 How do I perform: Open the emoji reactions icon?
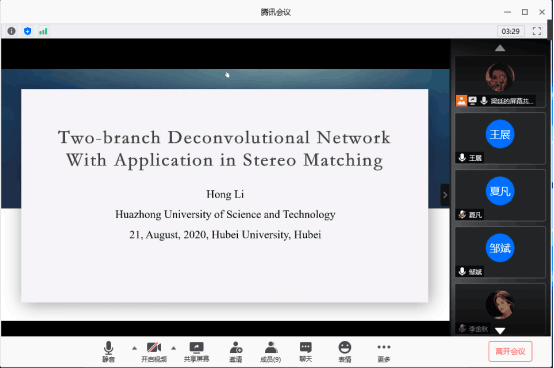point(345,352)
